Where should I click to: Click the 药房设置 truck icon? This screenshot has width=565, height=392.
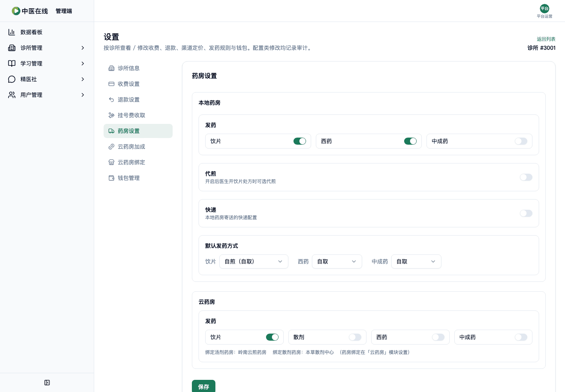pos(111,131)
